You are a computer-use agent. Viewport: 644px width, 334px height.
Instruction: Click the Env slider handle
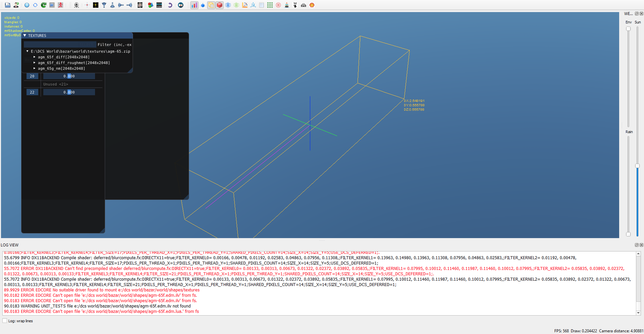point(628,29)
